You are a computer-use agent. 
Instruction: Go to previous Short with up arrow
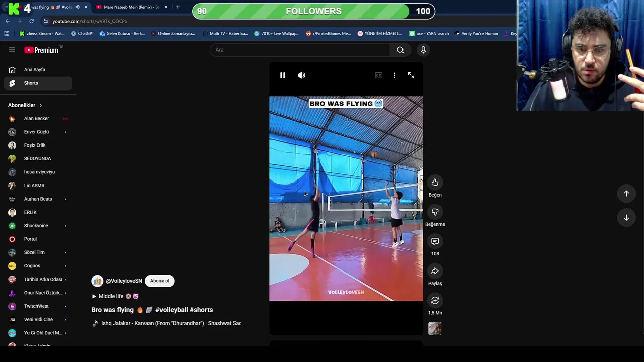626,193
